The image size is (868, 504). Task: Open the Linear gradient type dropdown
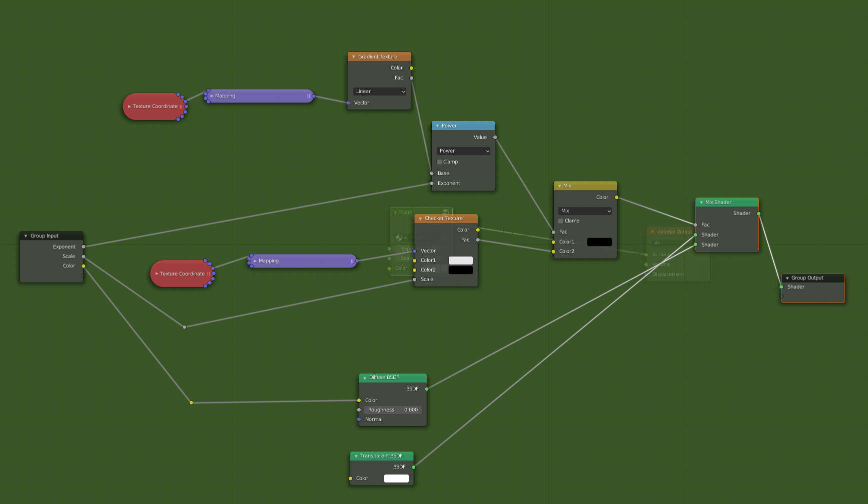tap(380, 91)
